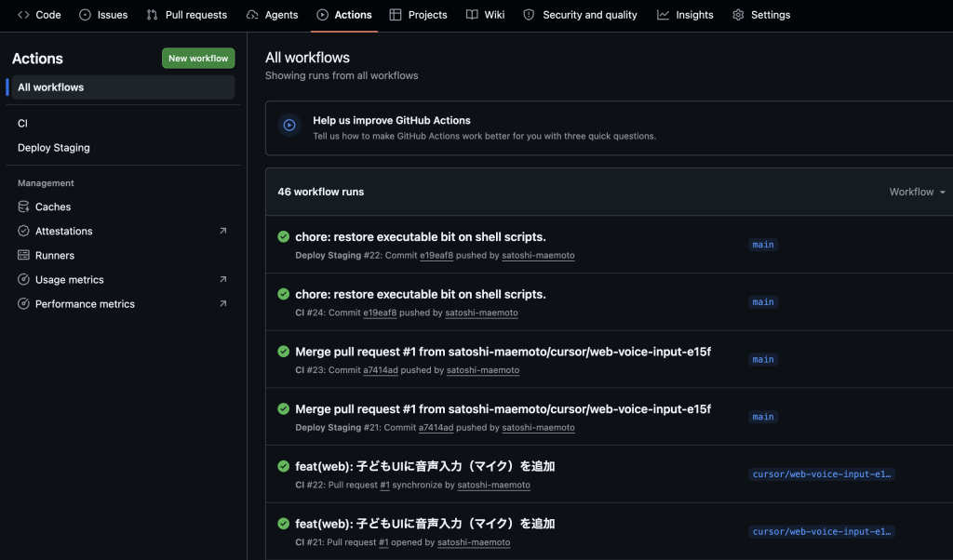Click the Attestations checkmark icon
Viewport: 953px width, 560px height.
click(x=23, y=231)
